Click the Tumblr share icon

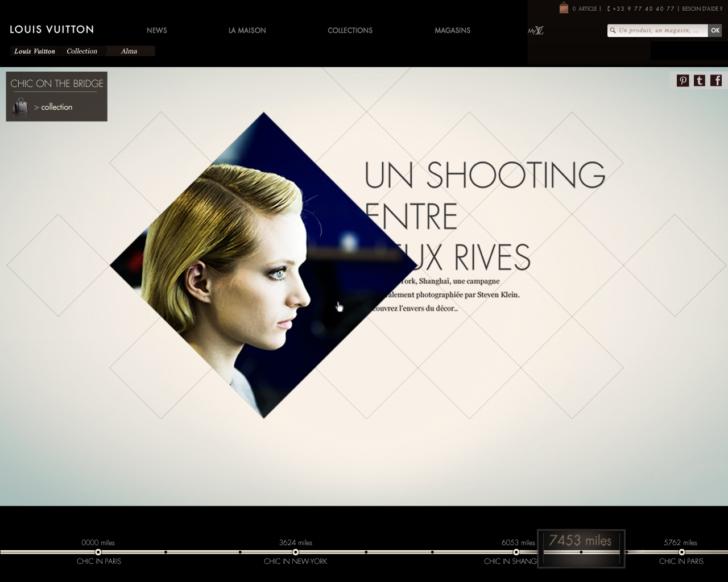700,81
